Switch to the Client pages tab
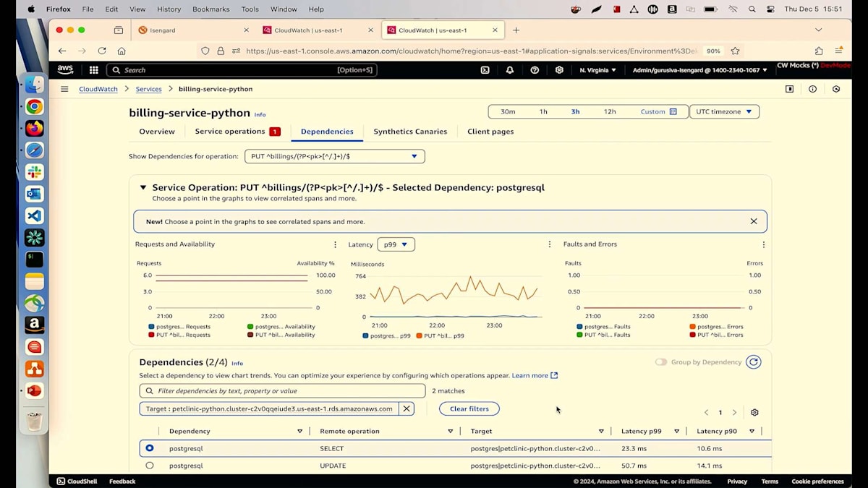The width and height of the screenshot is (868, 488). (490, 132)
